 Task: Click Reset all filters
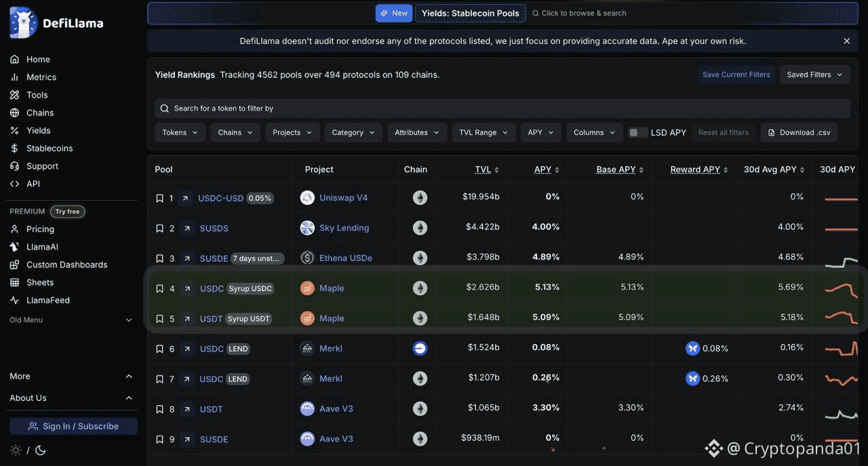click(724, 132)
